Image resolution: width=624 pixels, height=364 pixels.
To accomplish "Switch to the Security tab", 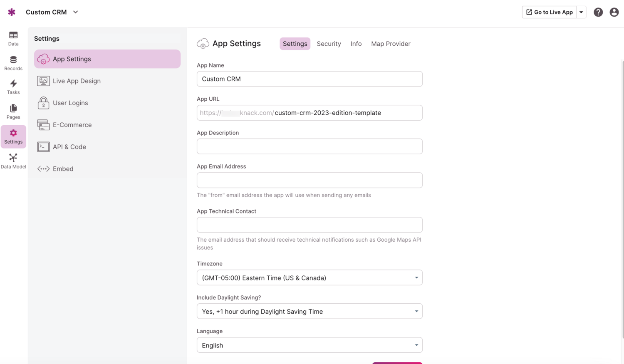I will tap(329, 44).
